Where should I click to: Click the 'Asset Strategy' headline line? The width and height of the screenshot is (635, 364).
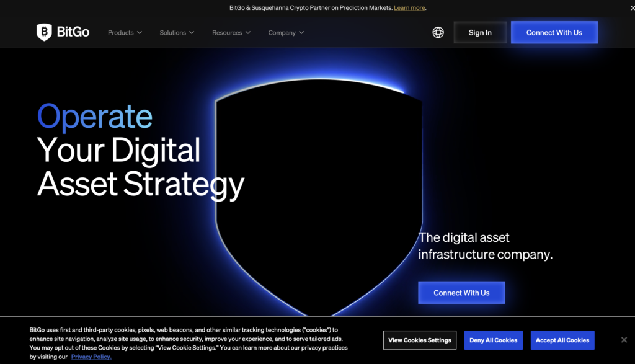click(141, 185)
